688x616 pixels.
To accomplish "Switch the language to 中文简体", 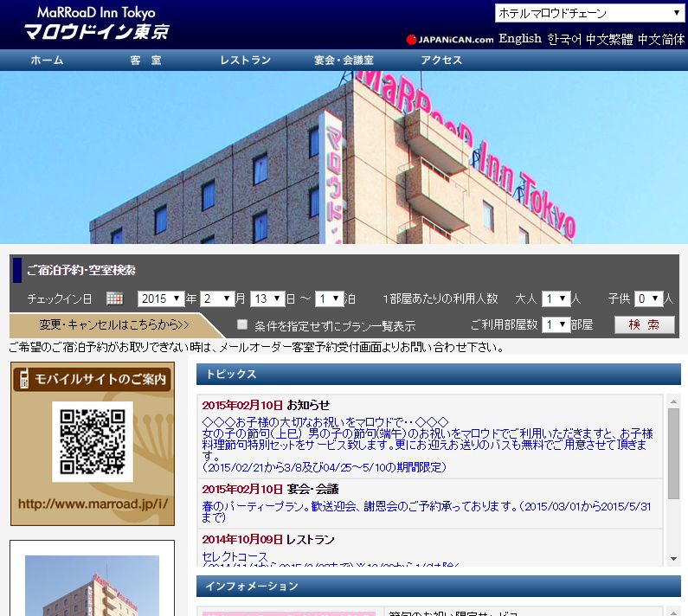I will 661,39.
